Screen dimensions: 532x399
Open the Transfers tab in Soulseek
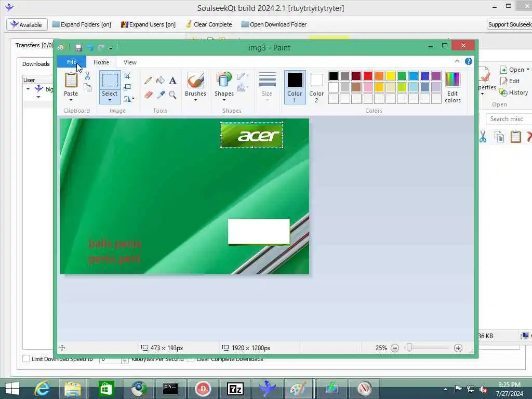click(x=34, y=45)
